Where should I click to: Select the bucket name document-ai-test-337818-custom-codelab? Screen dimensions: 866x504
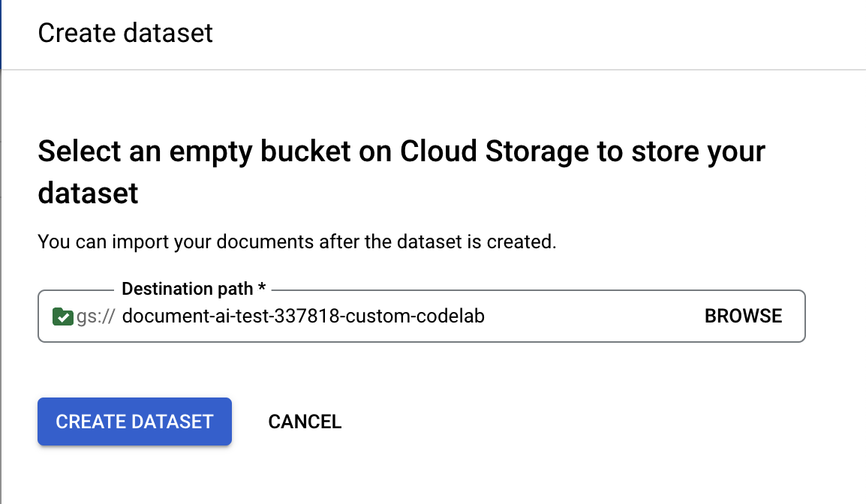tap(305, 316)
